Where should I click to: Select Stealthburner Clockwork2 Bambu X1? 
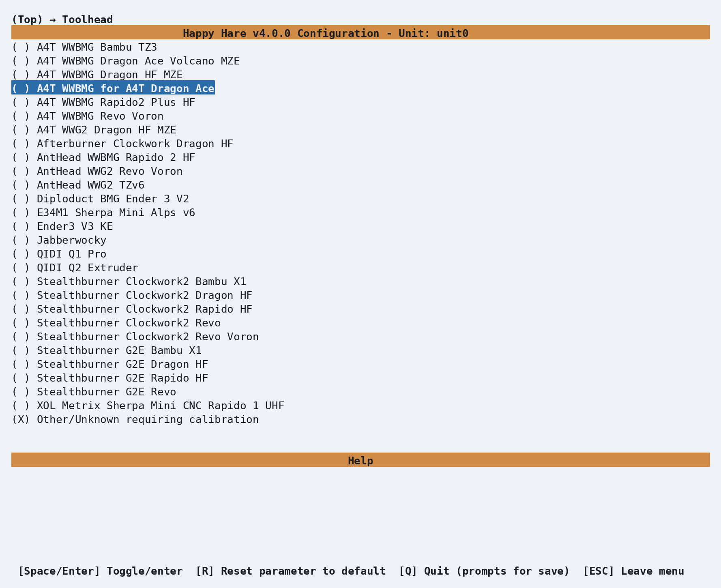(x=129, y=281)
